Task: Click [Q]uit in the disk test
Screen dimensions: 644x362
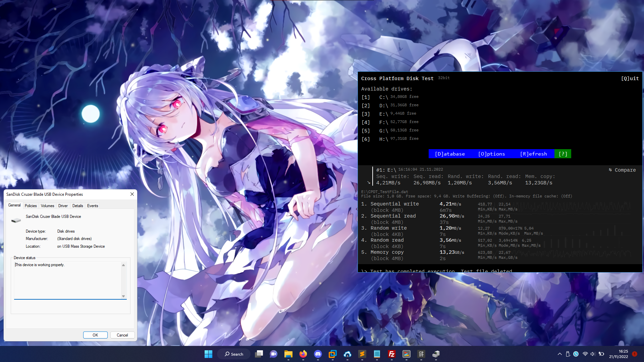Action: pos(630,78)
